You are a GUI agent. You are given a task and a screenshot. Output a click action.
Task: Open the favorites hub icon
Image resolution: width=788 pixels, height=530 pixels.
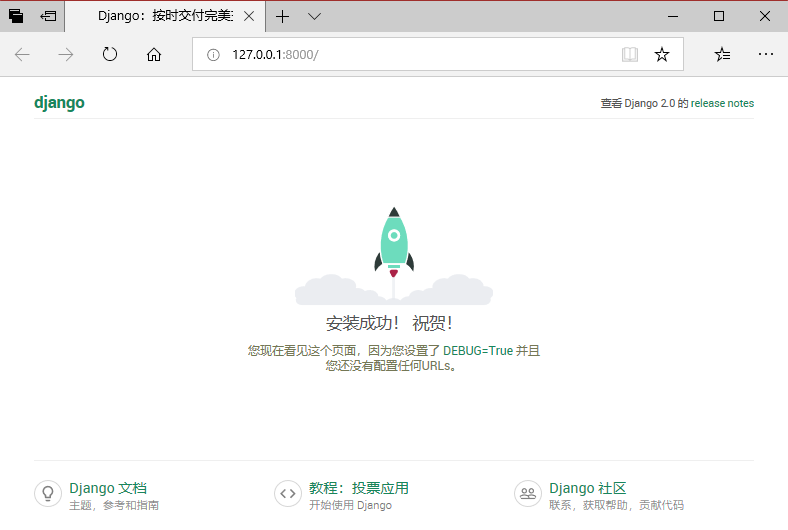click(x=722, y=54)
